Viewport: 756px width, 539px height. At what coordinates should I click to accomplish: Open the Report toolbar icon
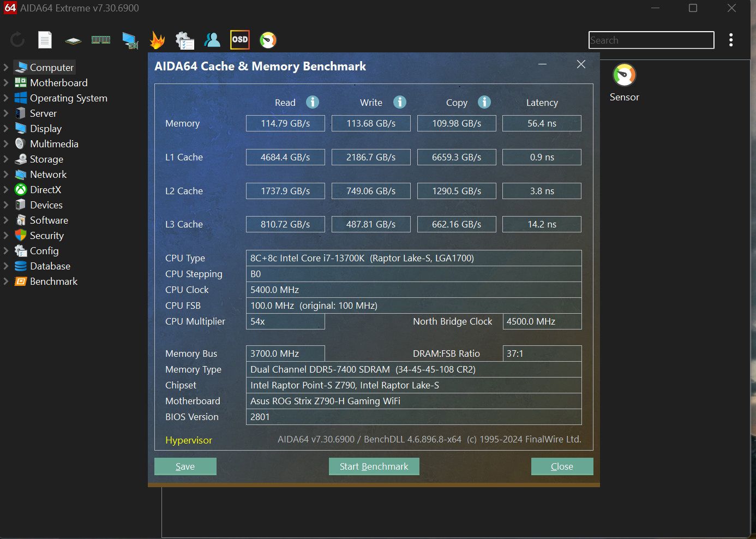(45, 40)
